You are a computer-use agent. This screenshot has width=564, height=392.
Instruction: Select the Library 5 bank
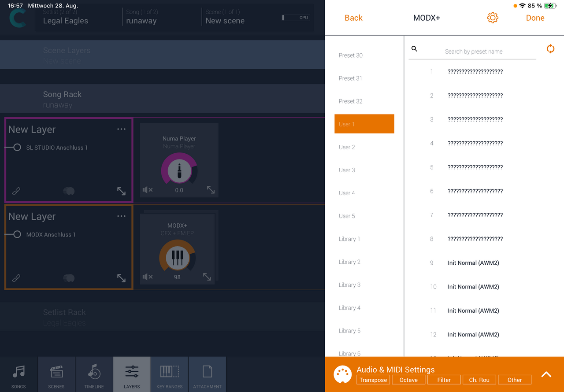tap(364, 330)
